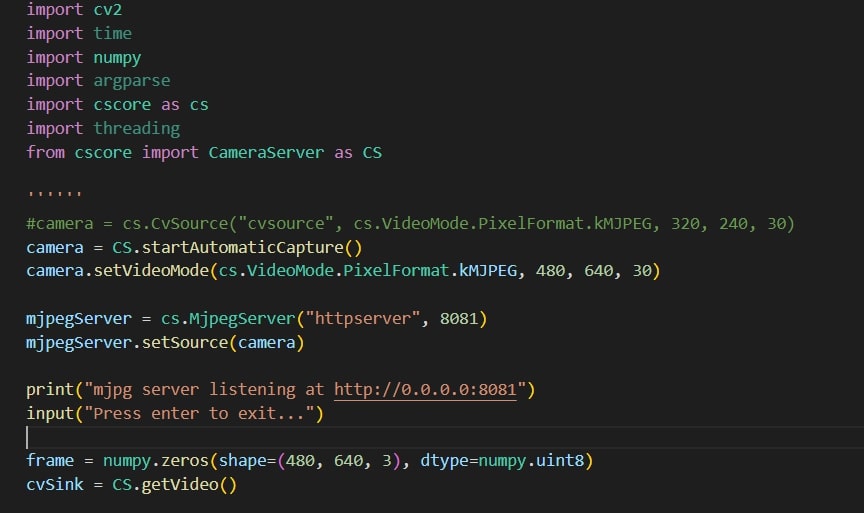864x513 pixels.
Task: Click 'mjpegServer.setSource(camera)' line
Action: pos(165,343)
